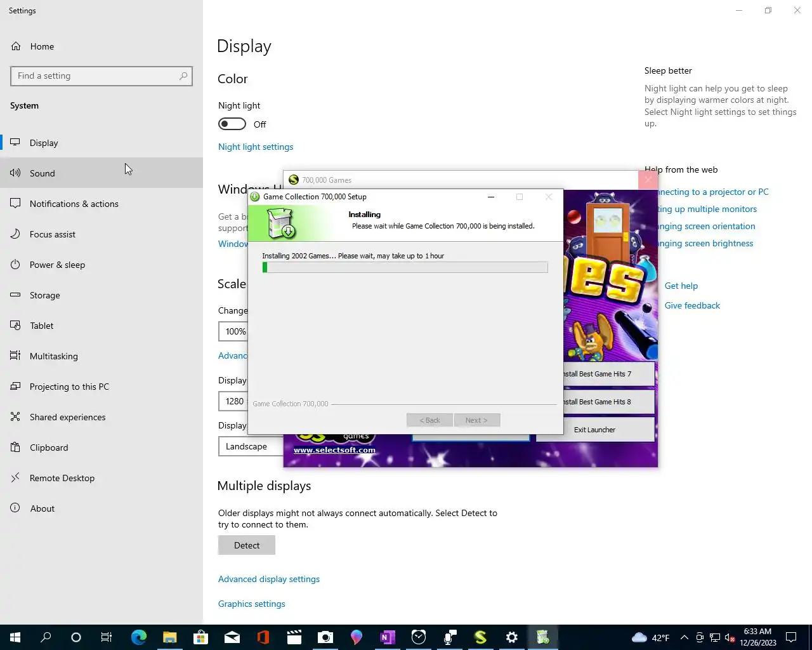Open Mail app from taskbar

(x=232, y=637)
